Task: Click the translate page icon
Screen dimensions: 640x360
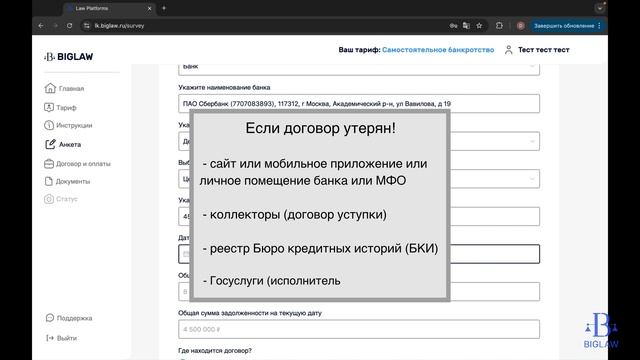Action: (466, 25)
